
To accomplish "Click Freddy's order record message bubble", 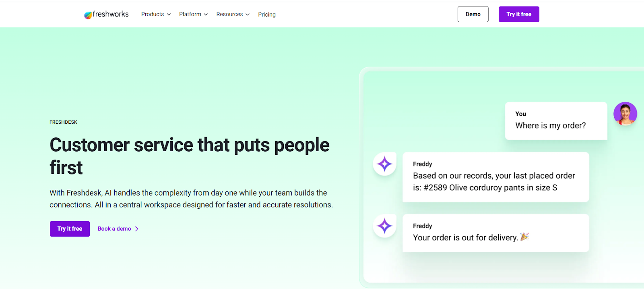I will (495, 177).
